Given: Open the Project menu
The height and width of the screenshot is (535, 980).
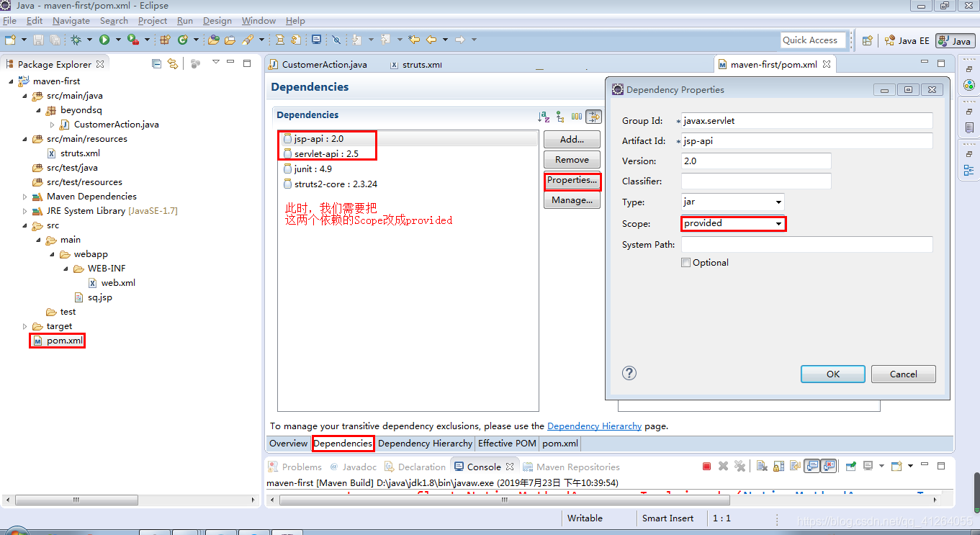Looking at the screenshot, I should point(152,21).
